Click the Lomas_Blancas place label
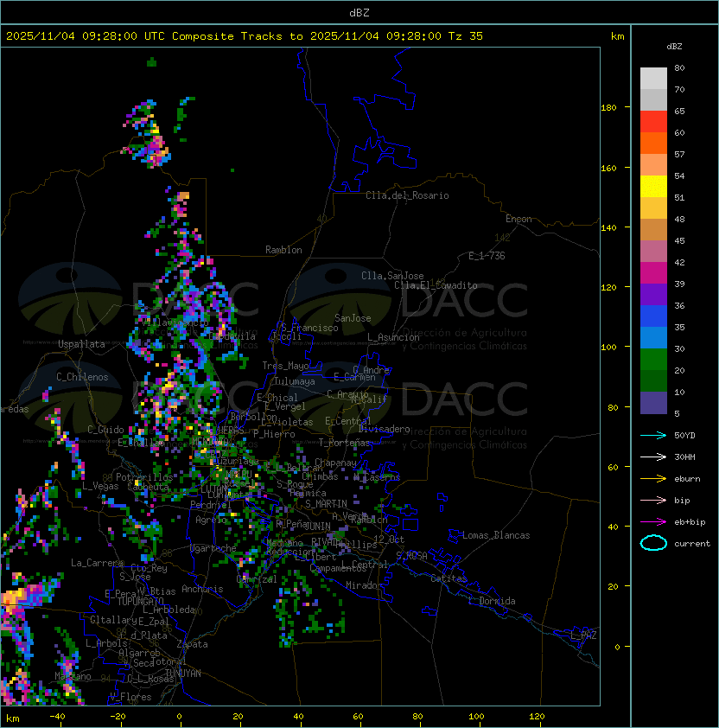 (x=496, y=535)
